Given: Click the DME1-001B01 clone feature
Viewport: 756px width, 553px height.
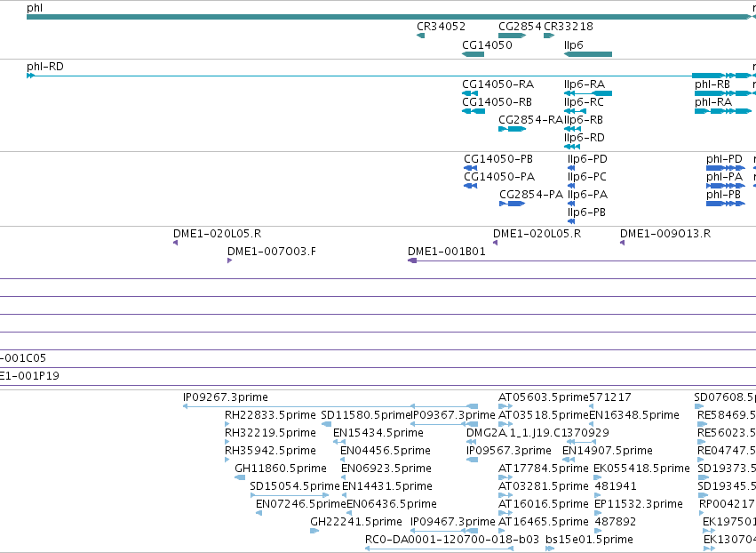Looking at the screenshot, I should 582,260.
